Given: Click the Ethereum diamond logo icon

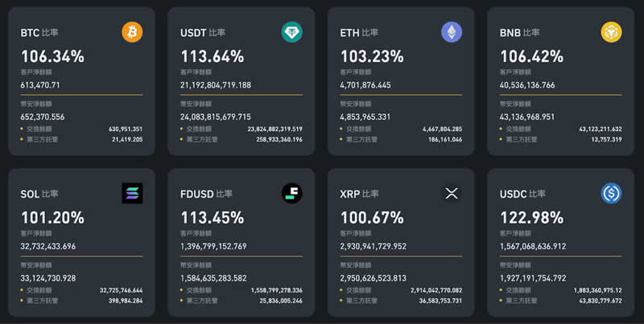Looking at the screenshot, I should (452, 32).
